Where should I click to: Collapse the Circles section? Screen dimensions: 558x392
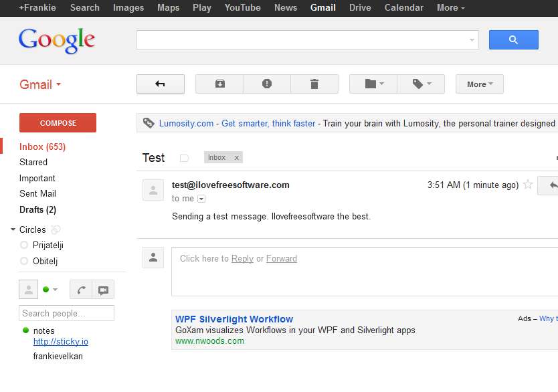coord(13,230)
